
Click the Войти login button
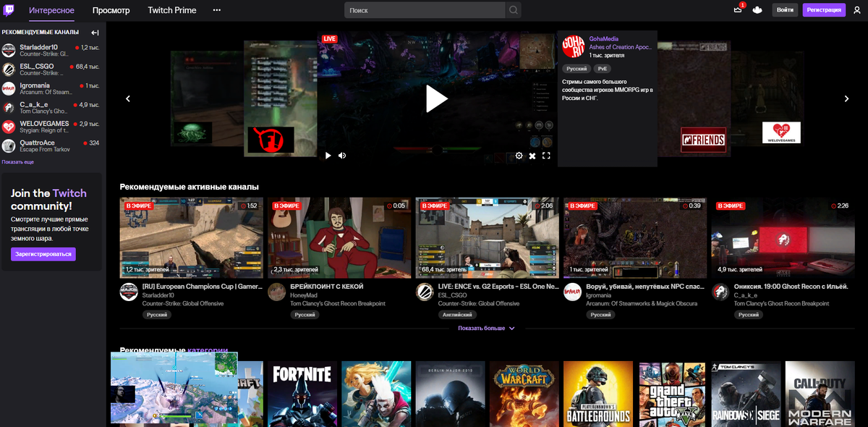point(785,10)
